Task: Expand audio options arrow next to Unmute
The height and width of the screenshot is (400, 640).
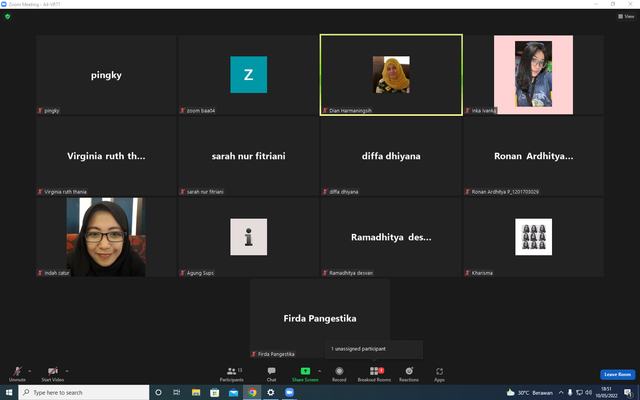Action: coord(29,371)
